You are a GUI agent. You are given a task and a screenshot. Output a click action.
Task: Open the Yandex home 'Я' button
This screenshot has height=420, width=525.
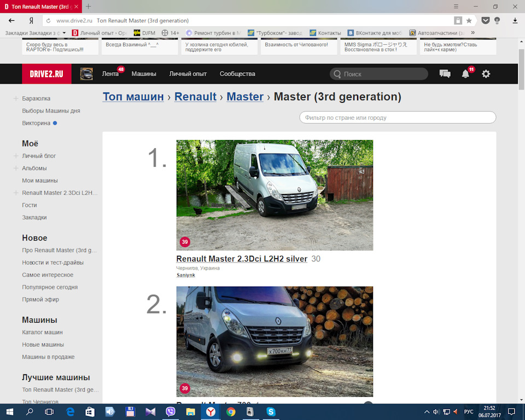31,20
